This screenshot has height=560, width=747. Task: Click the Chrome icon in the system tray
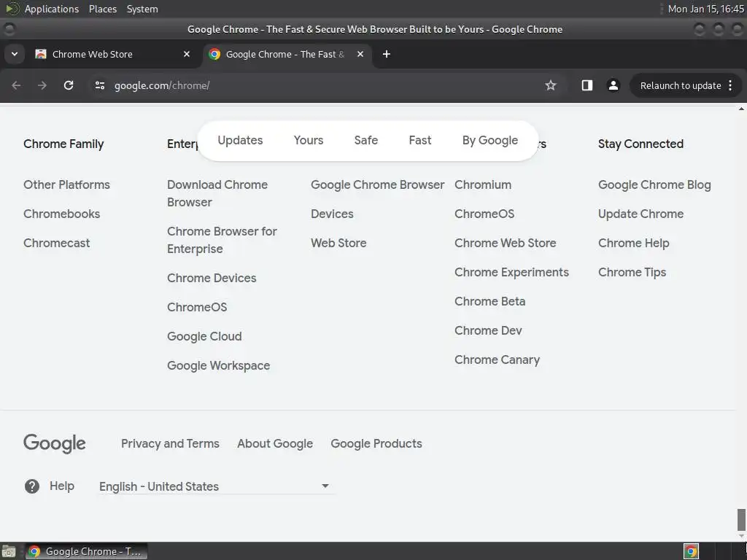[x=691, y=551]
